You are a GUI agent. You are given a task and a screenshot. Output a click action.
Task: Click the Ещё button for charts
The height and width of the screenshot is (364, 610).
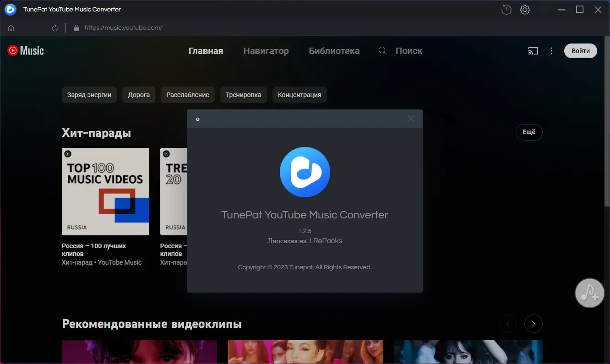(x=529, y=132)
